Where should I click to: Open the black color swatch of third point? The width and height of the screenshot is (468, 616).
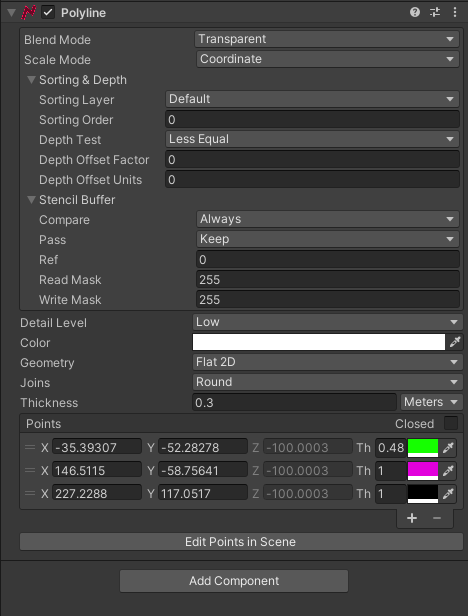(x=423, y=494)
